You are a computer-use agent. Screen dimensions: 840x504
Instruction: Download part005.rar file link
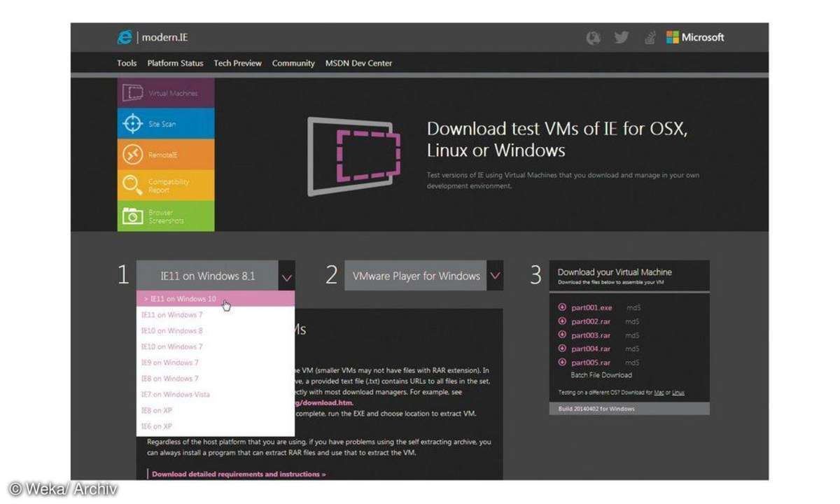point(591,363)
